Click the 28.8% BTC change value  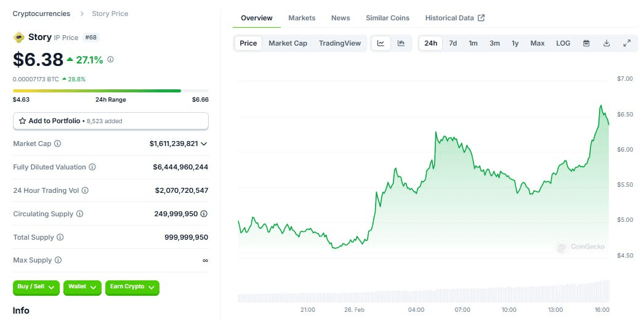pyautogui.click(x=76, y=79)
